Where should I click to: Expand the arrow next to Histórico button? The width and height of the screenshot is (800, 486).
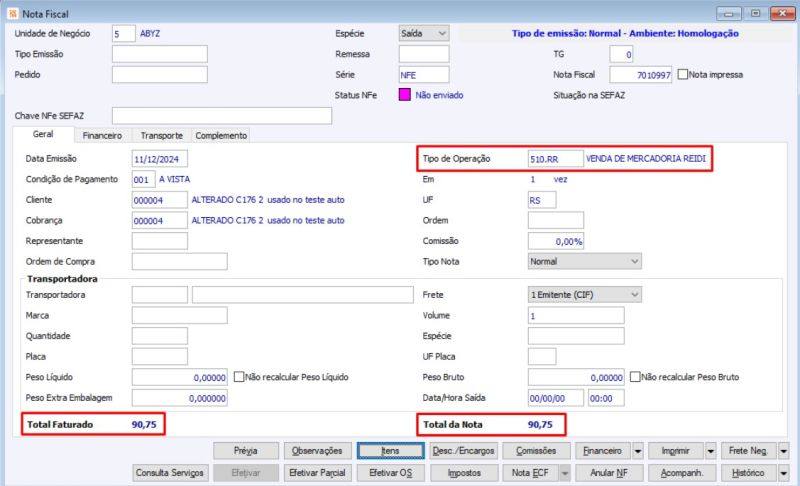coord(784,473)
